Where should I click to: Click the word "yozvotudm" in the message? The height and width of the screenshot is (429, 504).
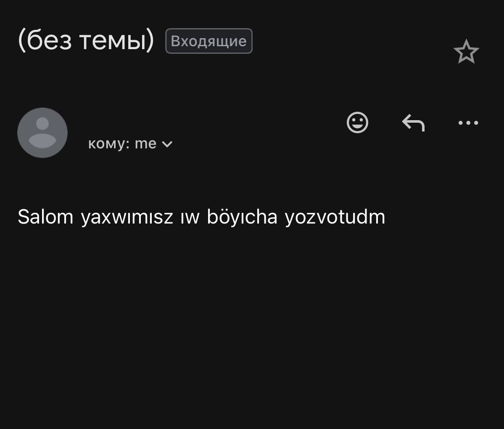[x=335, y=217]
